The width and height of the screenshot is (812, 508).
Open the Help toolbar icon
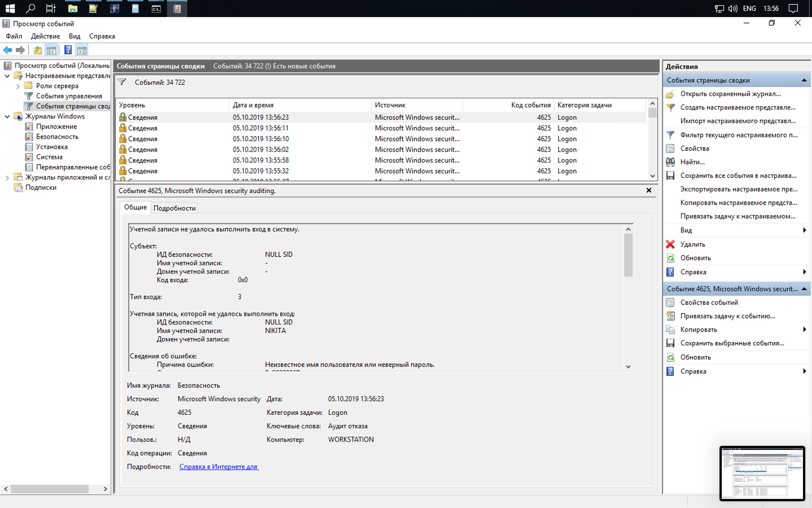(68, 50)
